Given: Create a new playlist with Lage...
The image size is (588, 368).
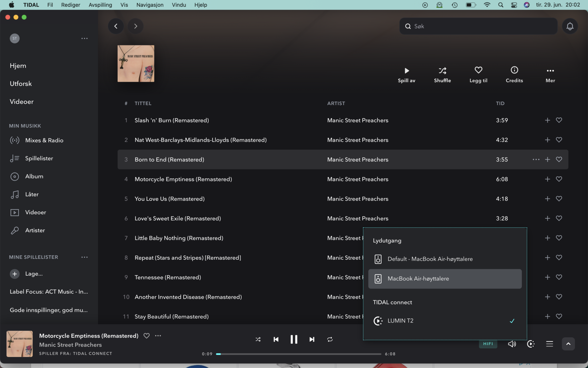Looking at the screenshot, I should [x=26, y=274].
